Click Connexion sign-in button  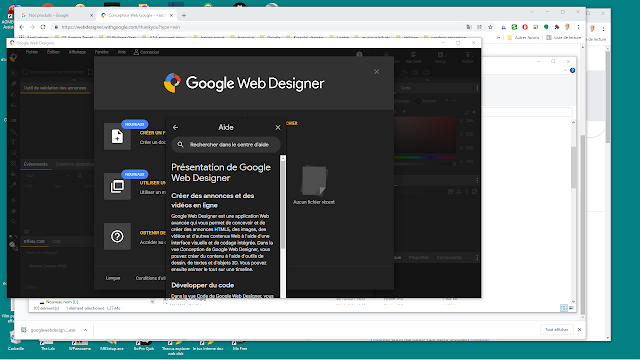tap(147, 52)
